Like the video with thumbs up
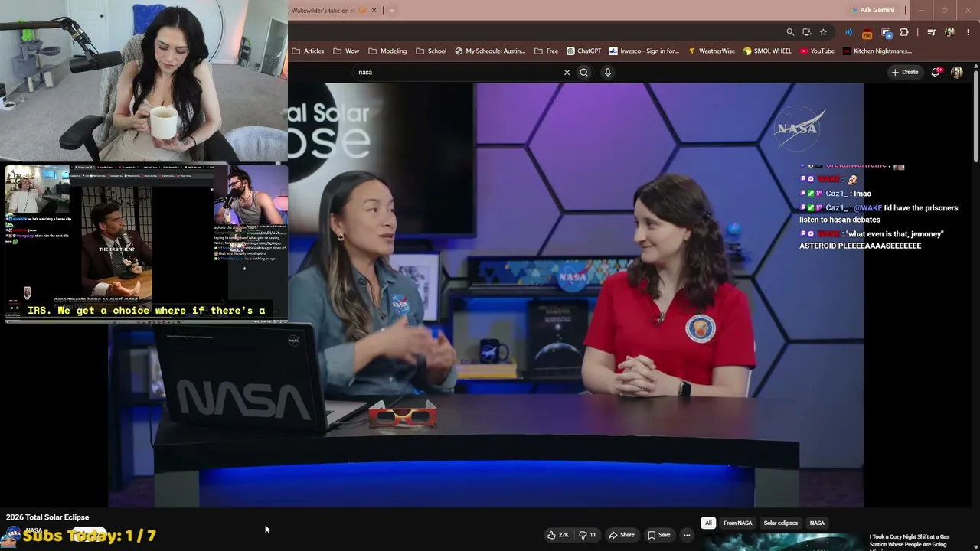The height and width of the screenshot is (551, 980). click(x=558, y=535)
